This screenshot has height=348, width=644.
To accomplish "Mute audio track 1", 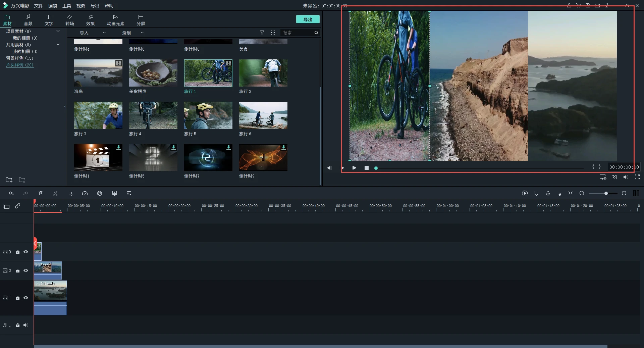I will 26,325.
